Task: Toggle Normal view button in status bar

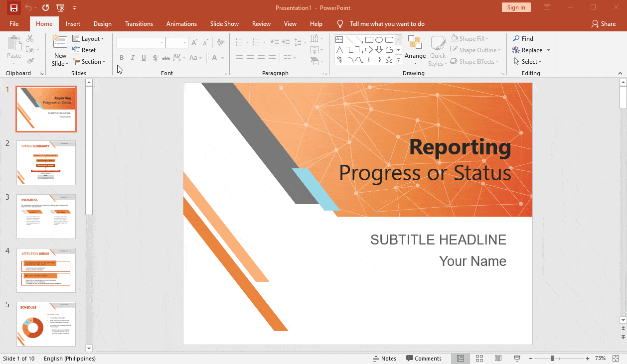Action: pyautogui.click(x=460, y=359)
